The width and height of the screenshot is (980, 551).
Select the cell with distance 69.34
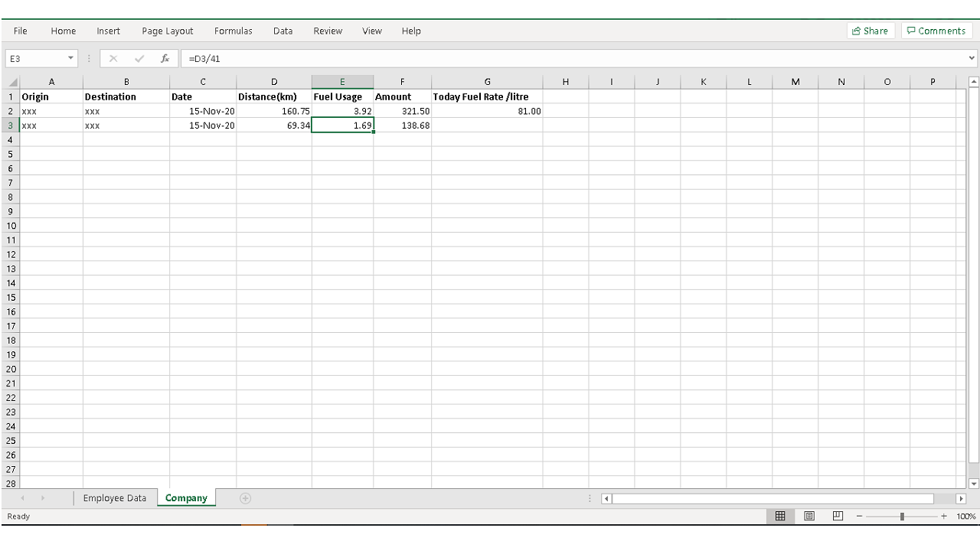click(274, 126)
